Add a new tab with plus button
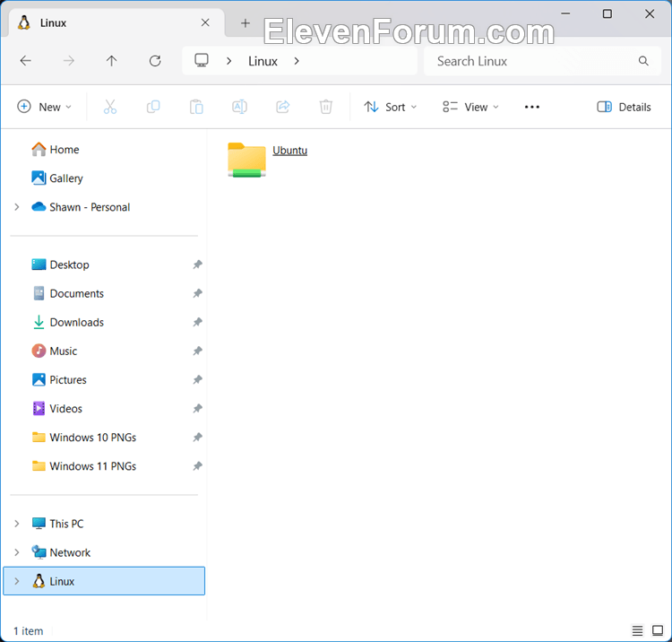 pos(246,22)
